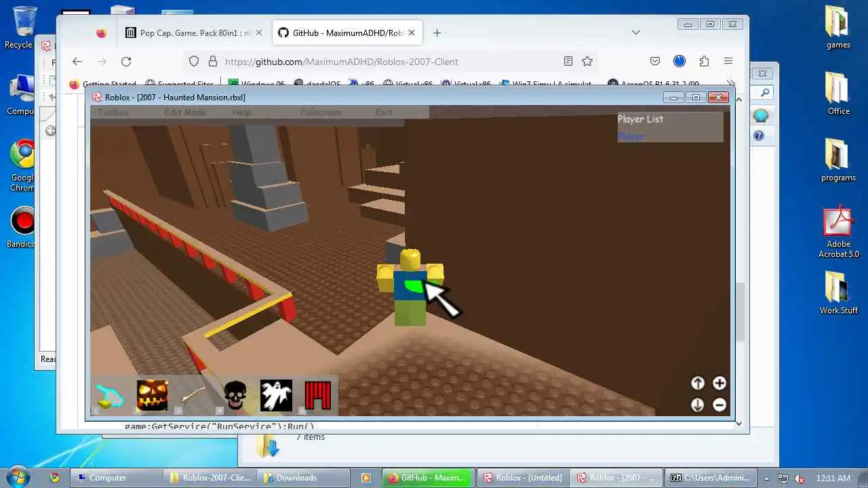This screenshot has width=868, height=488.
Task: Show hidden system tray icons
Action: [x=767, y=478]
